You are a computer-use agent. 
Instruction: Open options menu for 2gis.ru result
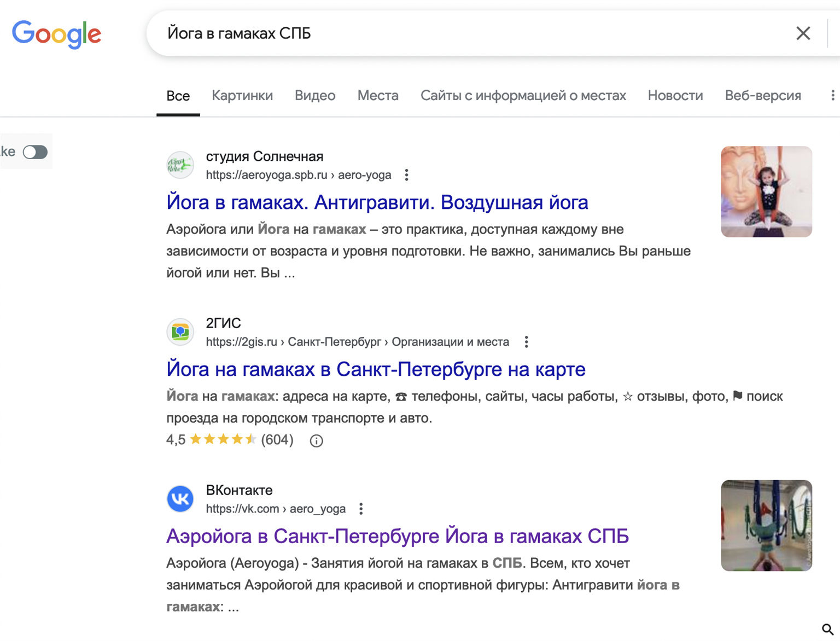tap(526, 342)
